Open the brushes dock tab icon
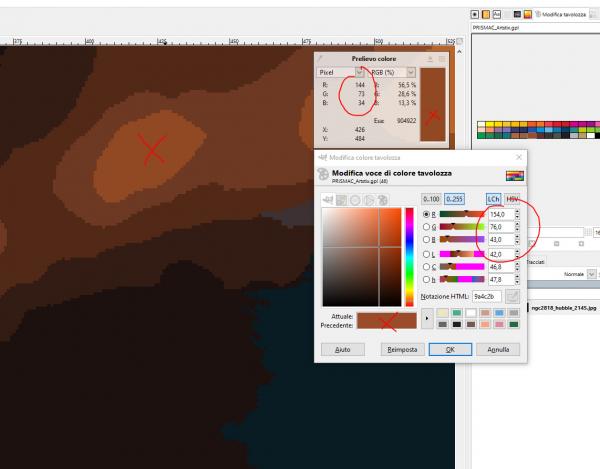 [x=474, y=15]
